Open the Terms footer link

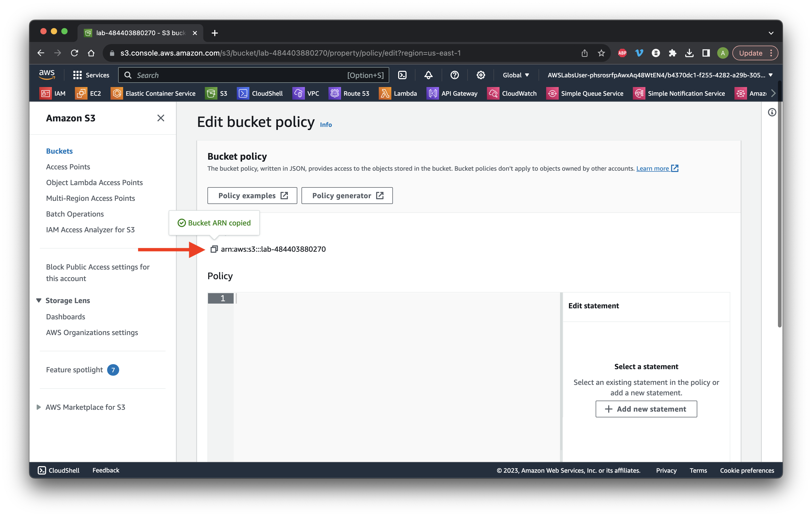pos(698,470)
